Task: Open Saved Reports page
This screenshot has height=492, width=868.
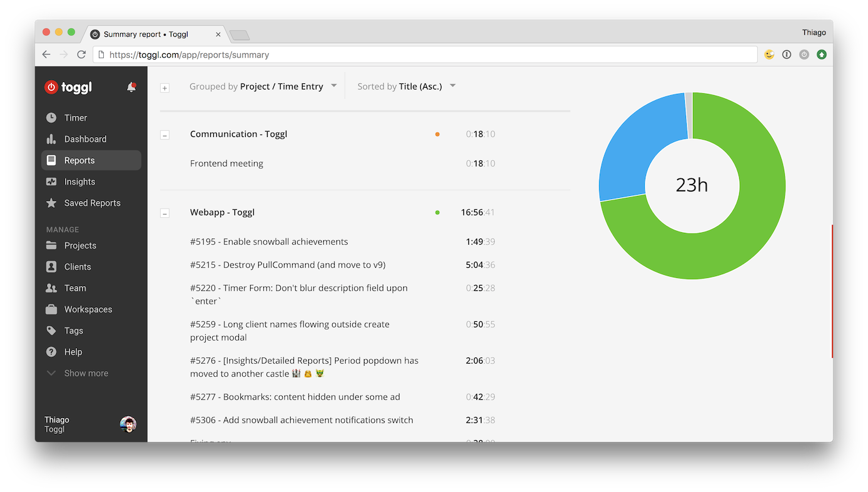Action: (91, 203)
